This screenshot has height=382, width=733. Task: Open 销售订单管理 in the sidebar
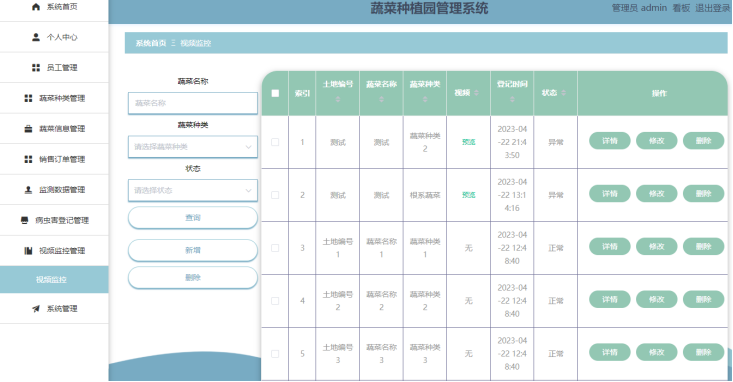(x=54, y=159)
